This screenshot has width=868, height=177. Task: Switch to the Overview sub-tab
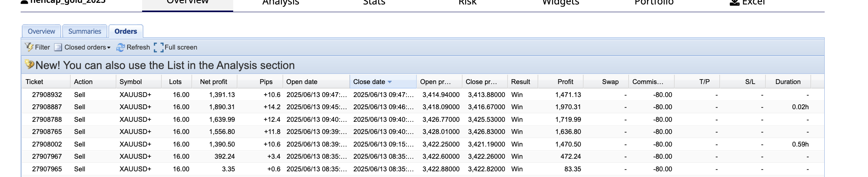[x=41, y=31]
